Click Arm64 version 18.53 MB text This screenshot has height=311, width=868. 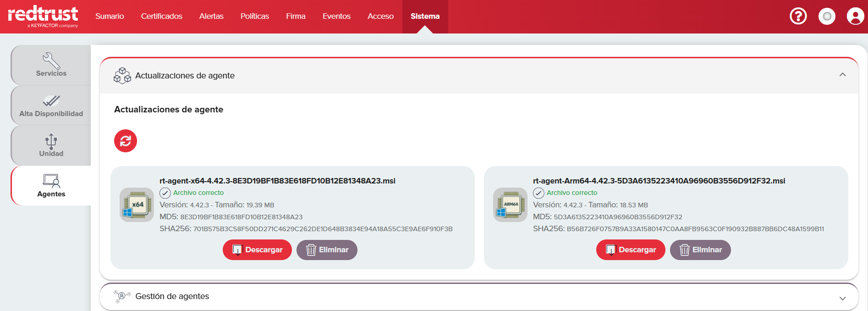point(590,205)
